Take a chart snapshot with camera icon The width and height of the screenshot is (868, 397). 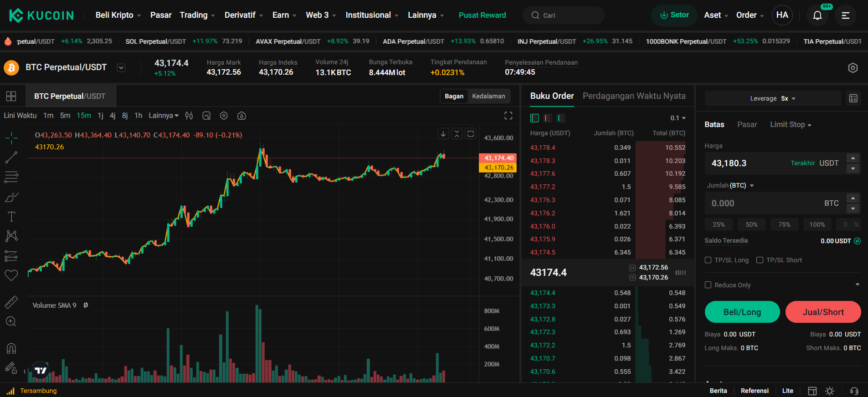241,116
